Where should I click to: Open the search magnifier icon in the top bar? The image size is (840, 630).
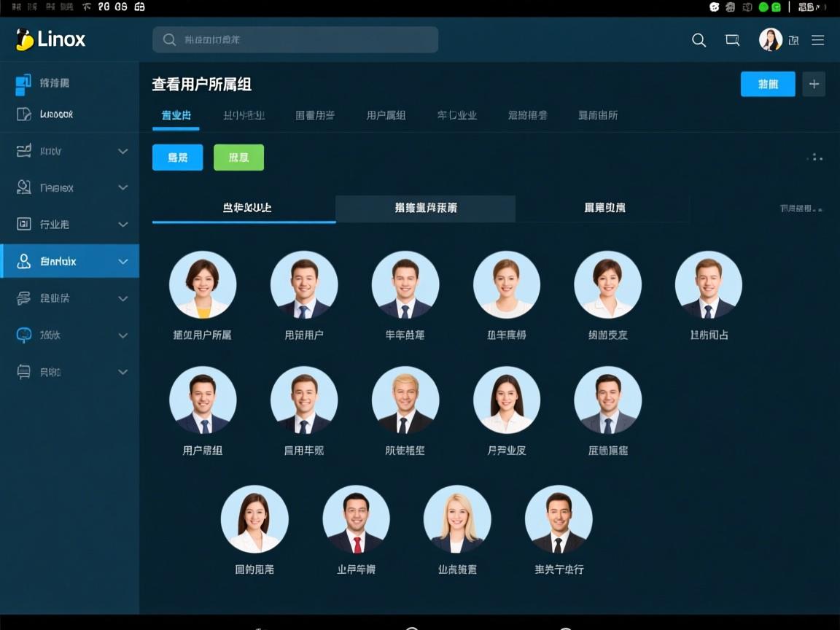[x=699, y=40]
